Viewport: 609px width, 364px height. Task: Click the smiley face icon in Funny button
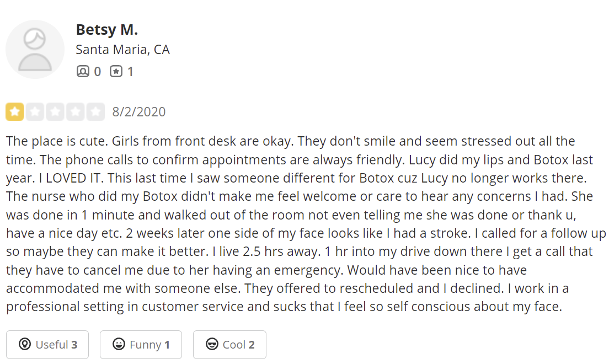[119, 344]
